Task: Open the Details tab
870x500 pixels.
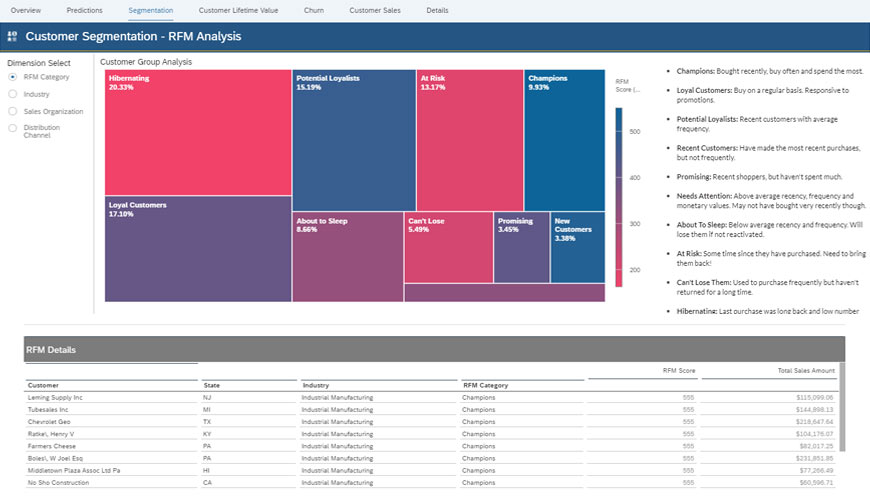Action: pos(437,9)
